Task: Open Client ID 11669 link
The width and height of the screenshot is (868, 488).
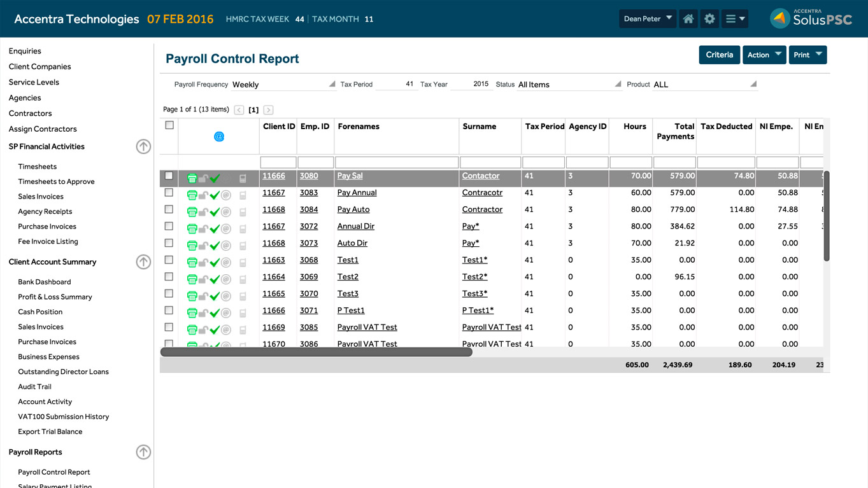Action: click(274, 327)
